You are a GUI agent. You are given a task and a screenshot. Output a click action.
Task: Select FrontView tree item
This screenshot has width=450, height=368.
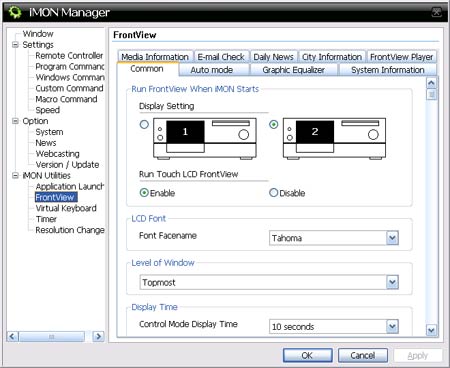pyautogui.click(x=56, y=197)
